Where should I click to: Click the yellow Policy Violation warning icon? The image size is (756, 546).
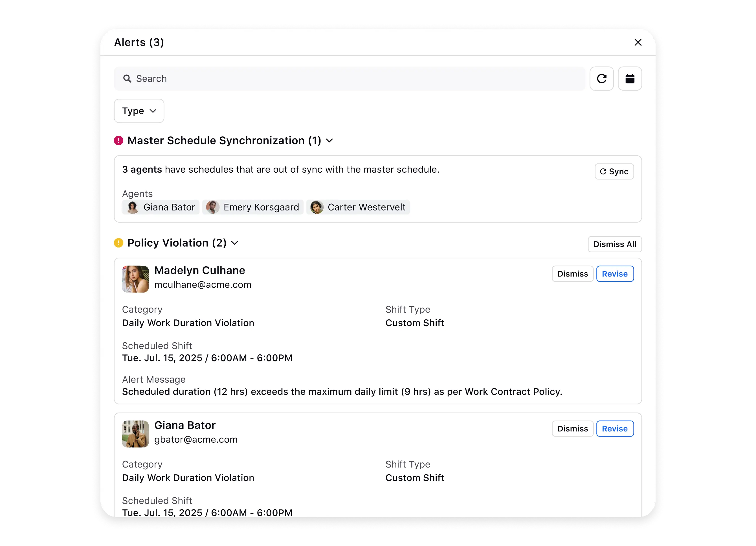(119, 243)
